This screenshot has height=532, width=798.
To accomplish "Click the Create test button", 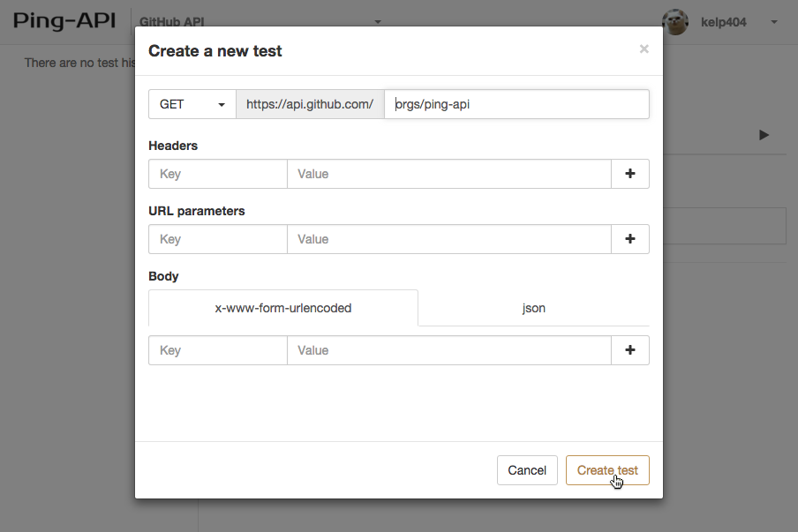I will (x=607, y=470).
